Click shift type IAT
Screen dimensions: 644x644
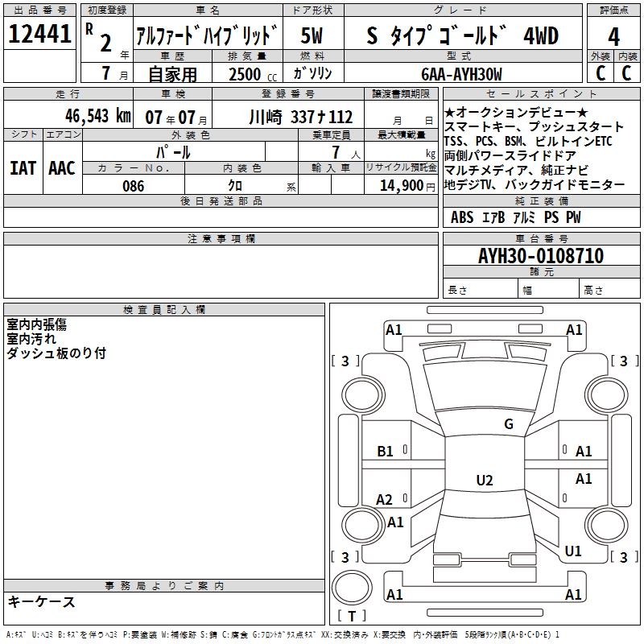point(23,168)
